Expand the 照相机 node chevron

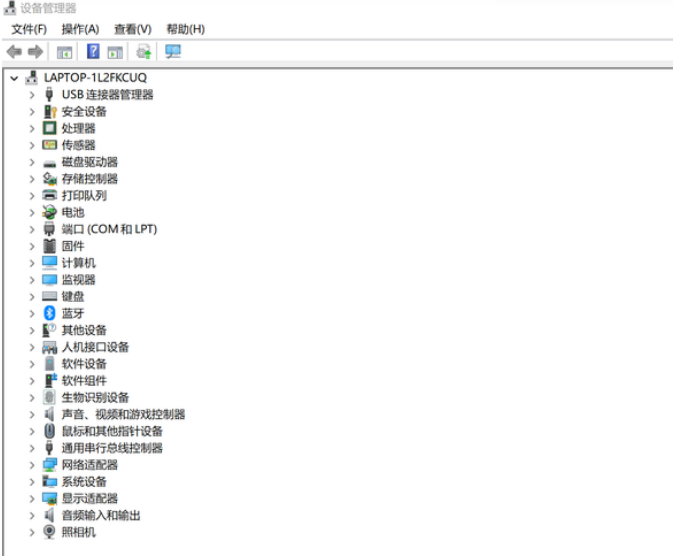32,533
